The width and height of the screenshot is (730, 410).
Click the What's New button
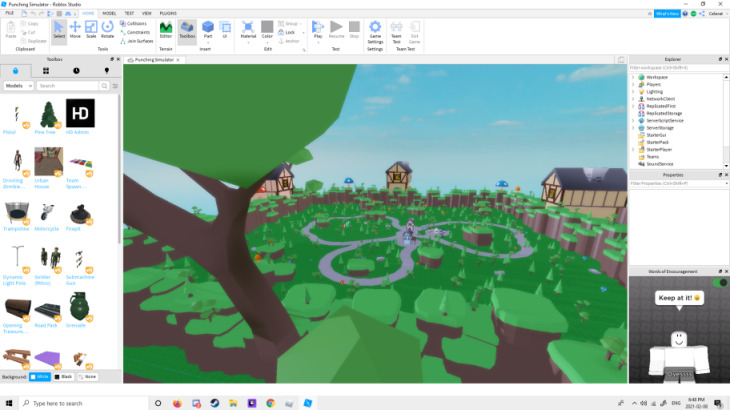pos(667,13)
